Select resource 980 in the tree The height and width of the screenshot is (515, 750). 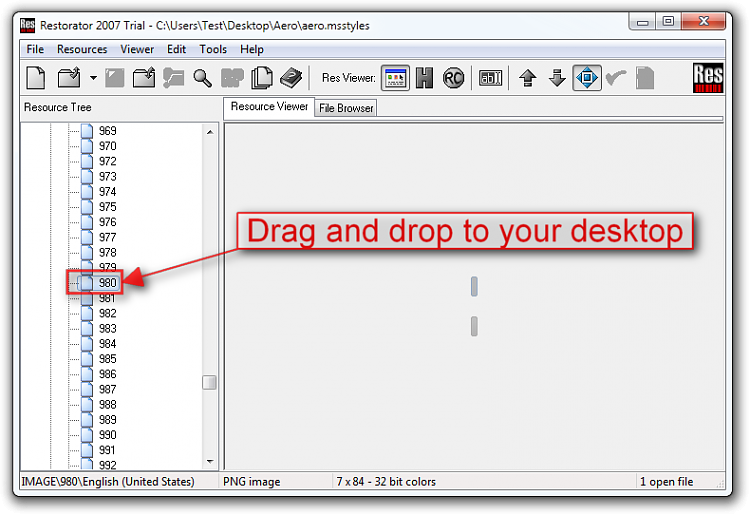(108, 283)
